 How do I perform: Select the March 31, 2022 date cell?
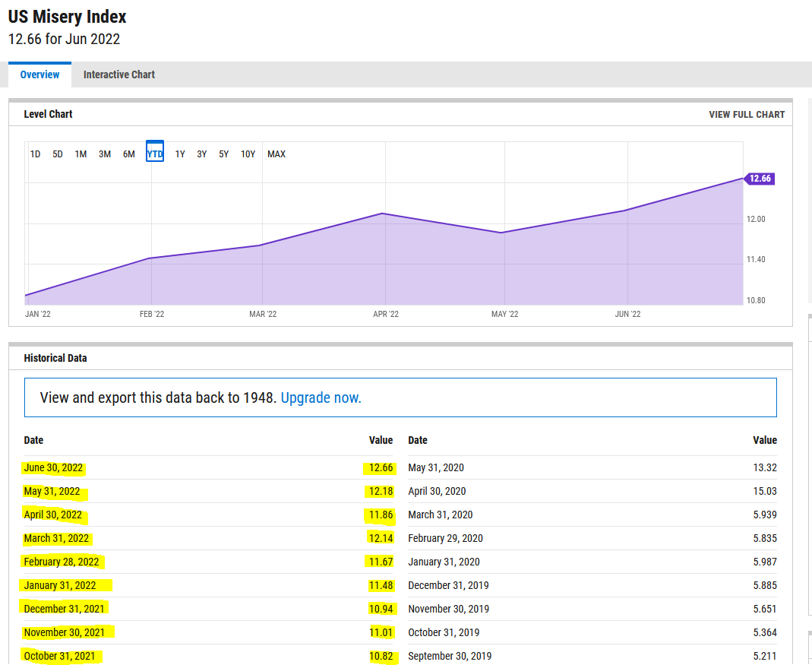point(56,539)
